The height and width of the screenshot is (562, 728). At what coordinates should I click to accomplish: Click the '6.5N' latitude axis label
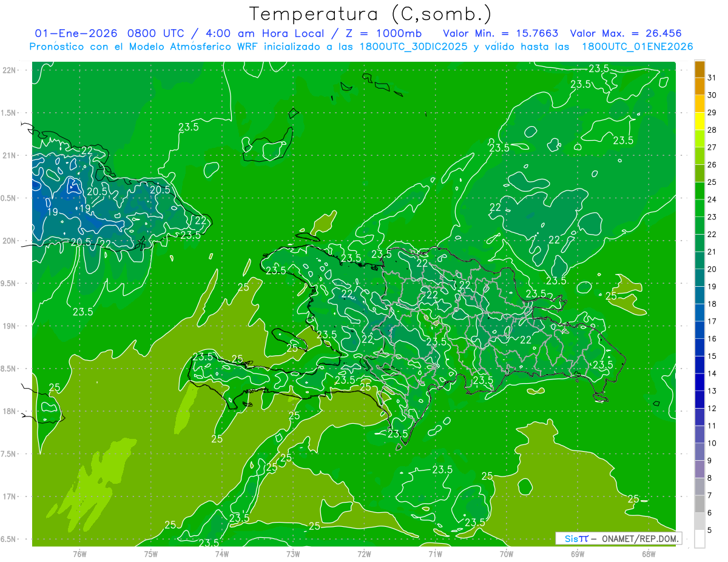(x=9, y=539)
